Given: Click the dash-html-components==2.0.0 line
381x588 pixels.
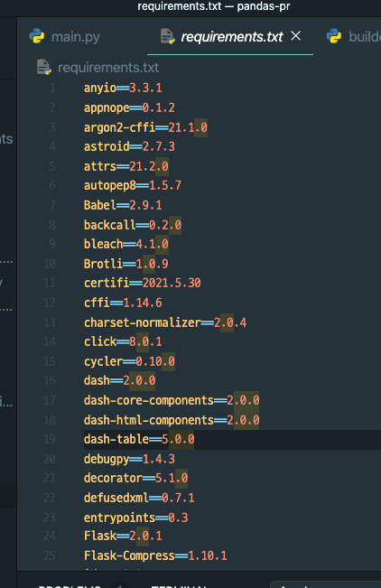Looking at the screenshot, I should click(x=172, y=420).
